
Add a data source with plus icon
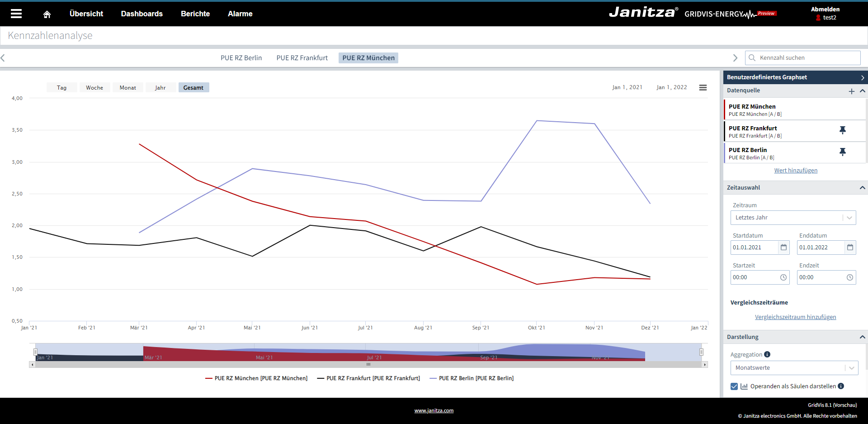tap(851, 91)
